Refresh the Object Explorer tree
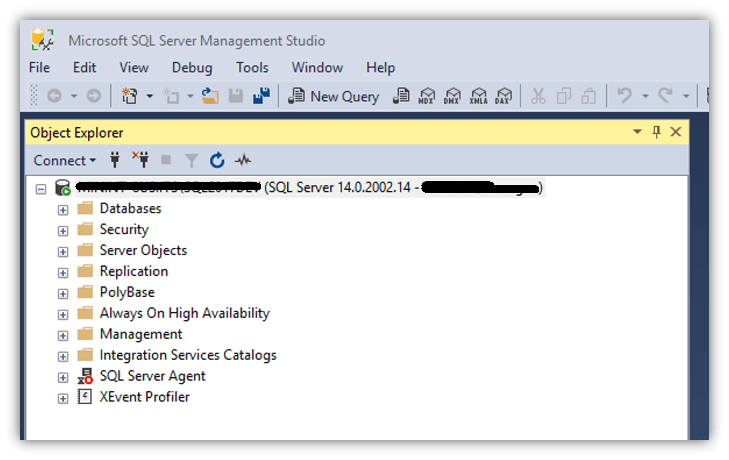Image resolution: width=729 pixels, height=460 pixels. 217,160
